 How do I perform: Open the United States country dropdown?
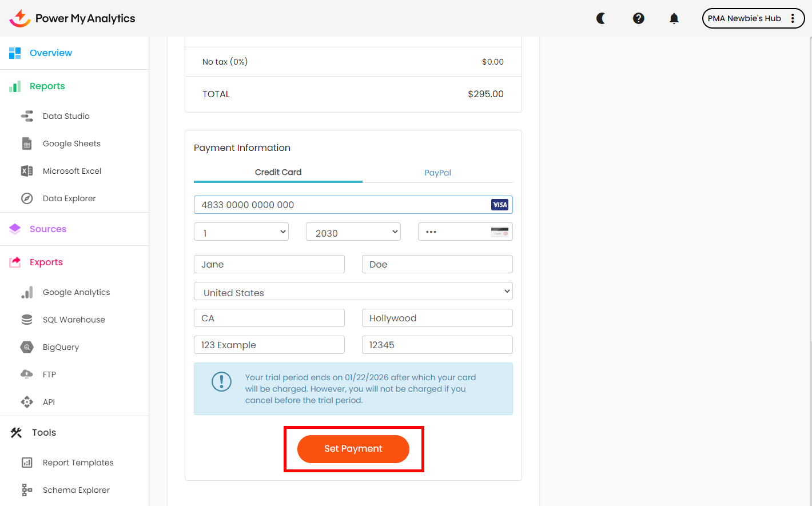click(353, 292)
